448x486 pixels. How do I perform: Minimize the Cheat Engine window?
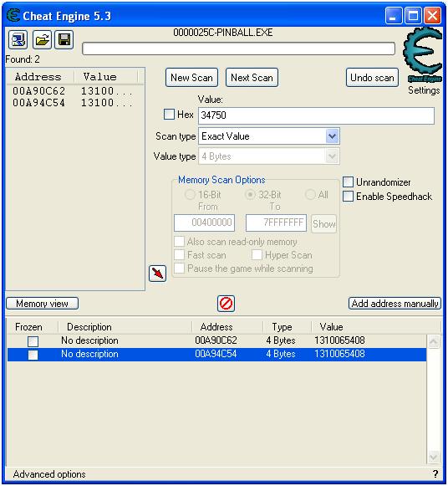point(394,16)
